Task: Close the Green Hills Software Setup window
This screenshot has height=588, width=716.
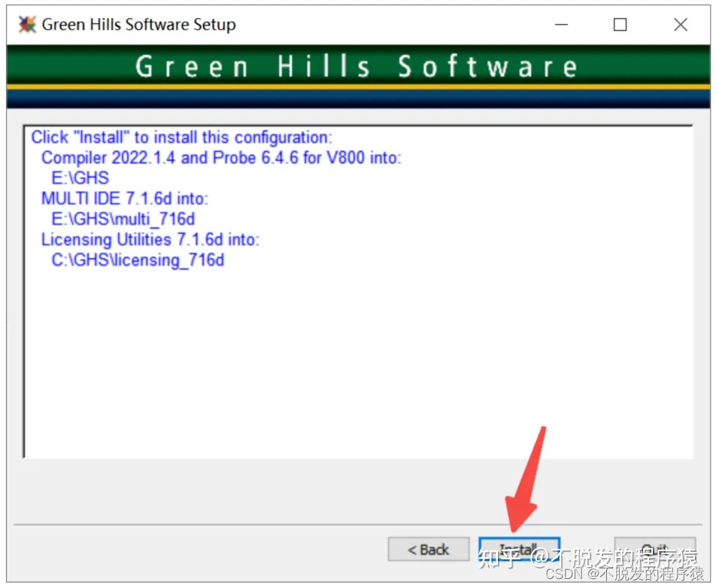Action: point(679,25)
